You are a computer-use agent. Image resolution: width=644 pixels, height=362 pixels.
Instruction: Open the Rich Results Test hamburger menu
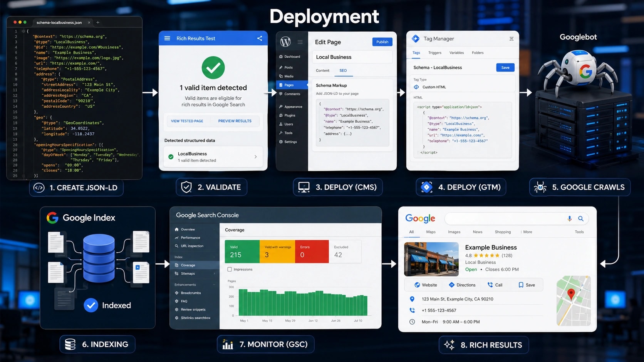[167, 38]
